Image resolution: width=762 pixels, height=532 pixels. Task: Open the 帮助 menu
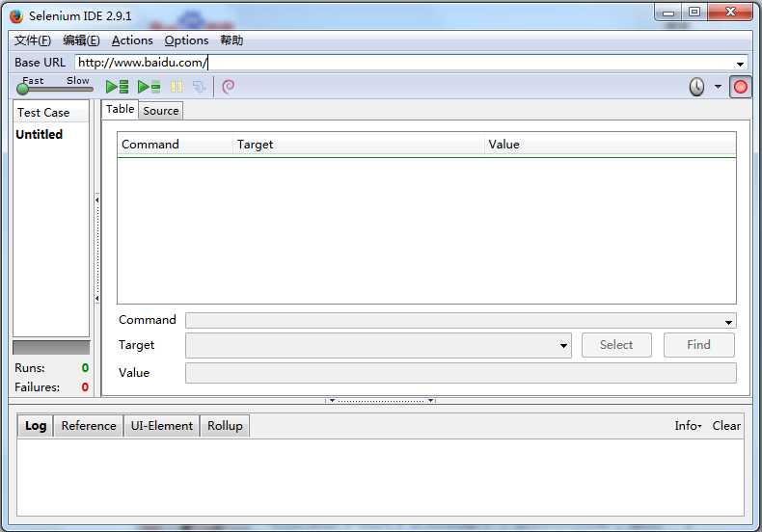tap(231, 40)
